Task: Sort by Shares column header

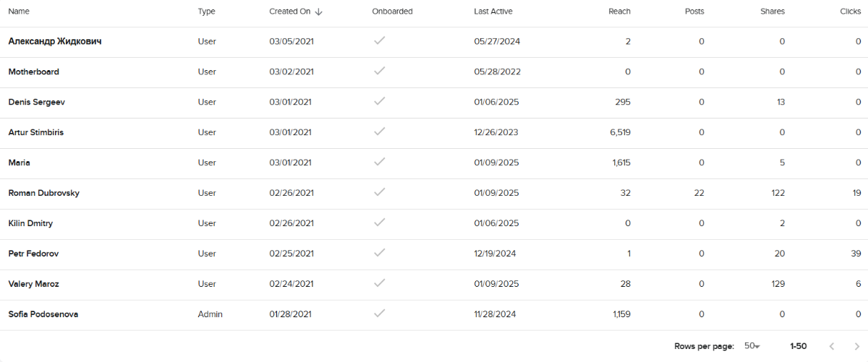Action: (773, 12)
